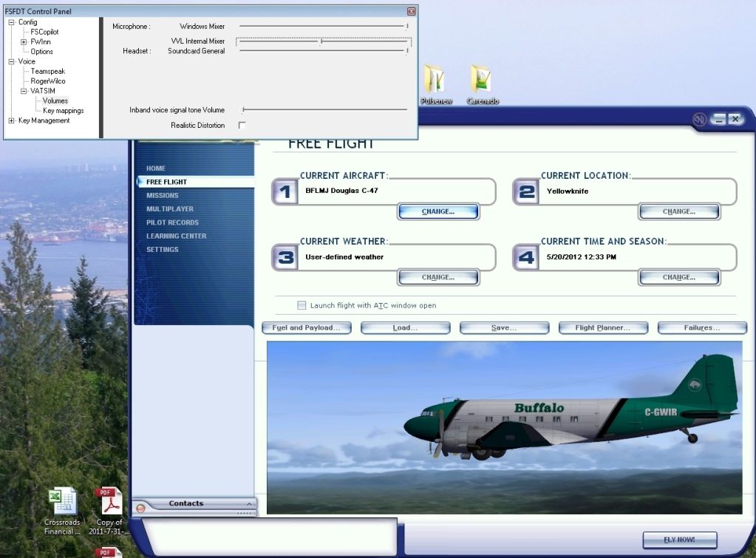Screen dimensions: 756x558
Task: Click the 'Yellowknife' location text
Action: [x=567, y=191]
